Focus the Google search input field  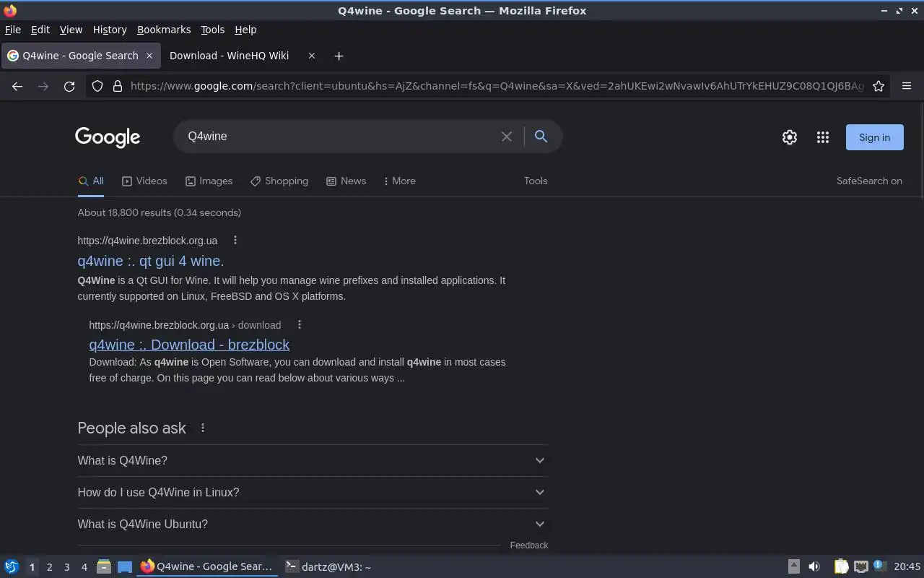click(339, 136)
